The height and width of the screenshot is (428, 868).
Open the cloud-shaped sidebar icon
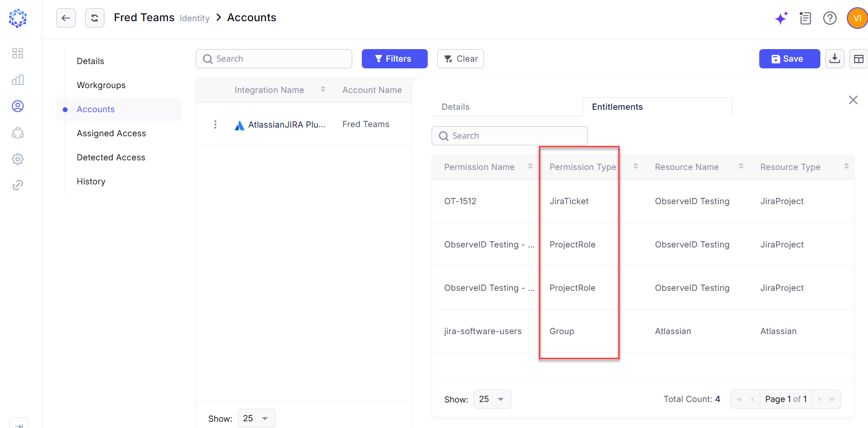pos(18,132)
